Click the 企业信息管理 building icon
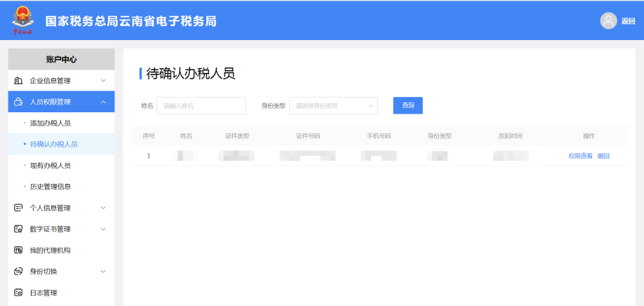Viewport: 644px width, 306px height. click(19, 81)
